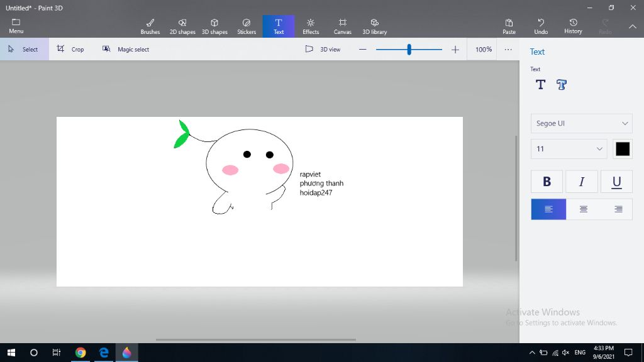Zoom in with the plus button
This screenshot has height=362, width=644.
point(455,50)
